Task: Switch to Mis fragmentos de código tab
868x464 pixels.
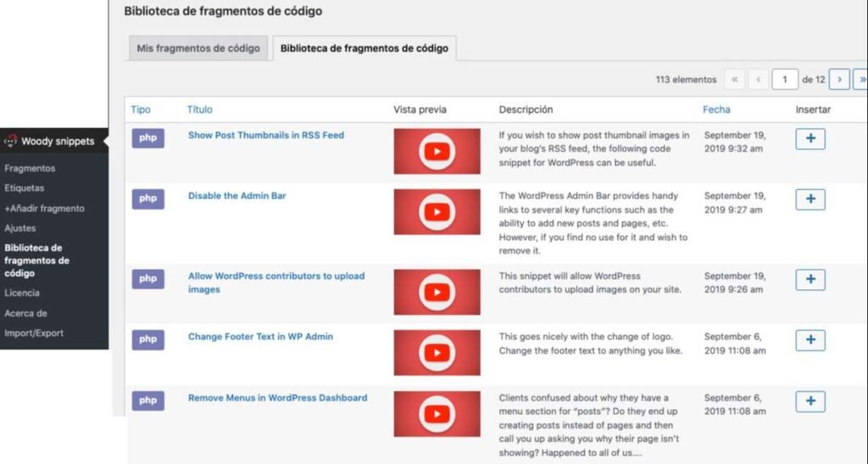Action: (x=198, y=48)
